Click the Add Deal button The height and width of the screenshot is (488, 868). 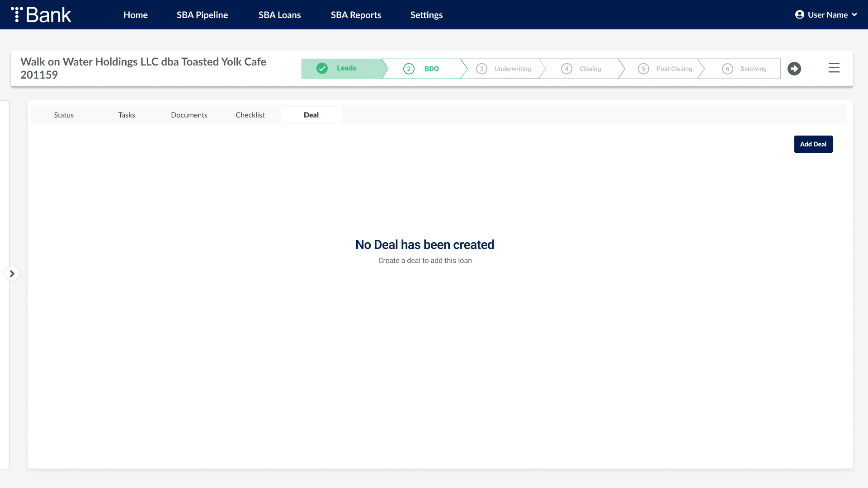[x=813, y=144]
